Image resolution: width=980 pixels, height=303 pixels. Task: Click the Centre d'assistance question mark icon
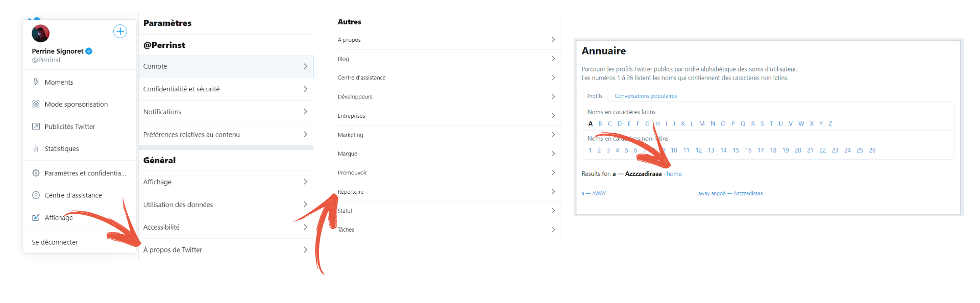36,195
